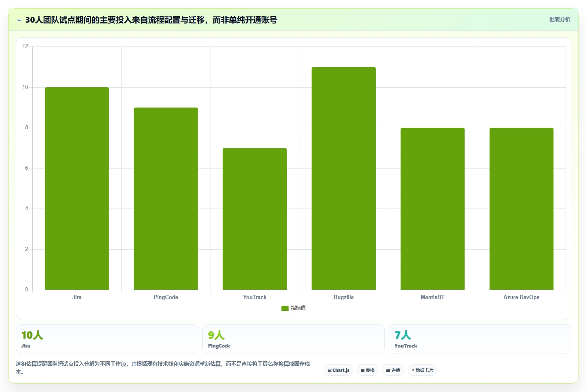Viewport: 587px width, 392px height.
Task: Click the y-axis value 4
Action: pos(27,209)
